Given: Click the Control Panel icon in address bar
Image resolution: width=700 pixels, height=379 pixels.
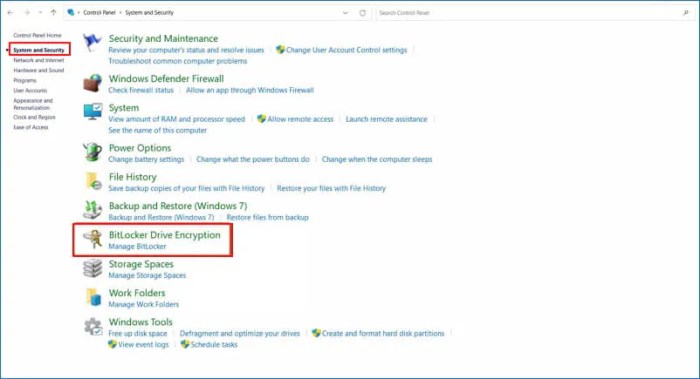Looking at the screenshot, I should tap(71, 12).
